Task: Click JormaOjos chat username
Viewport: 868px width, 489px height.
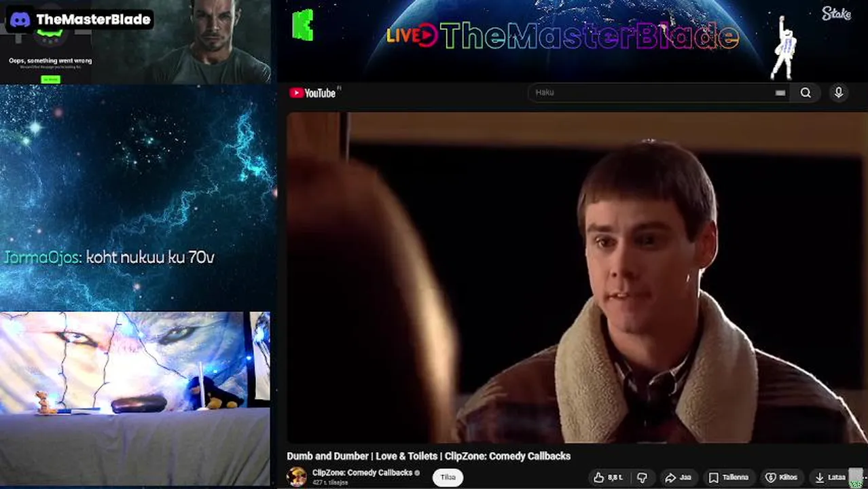Action: pos(43,257)
